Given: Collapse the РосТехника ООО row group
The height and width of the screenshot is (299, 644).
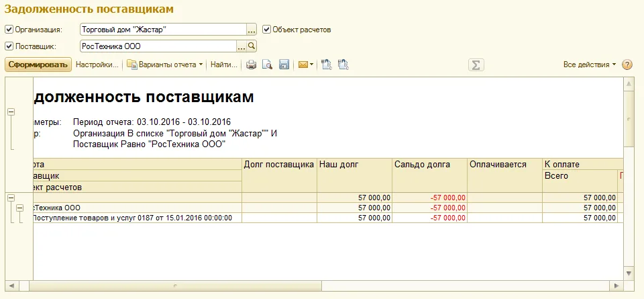Looking at the screenshot, I should 19,208.
